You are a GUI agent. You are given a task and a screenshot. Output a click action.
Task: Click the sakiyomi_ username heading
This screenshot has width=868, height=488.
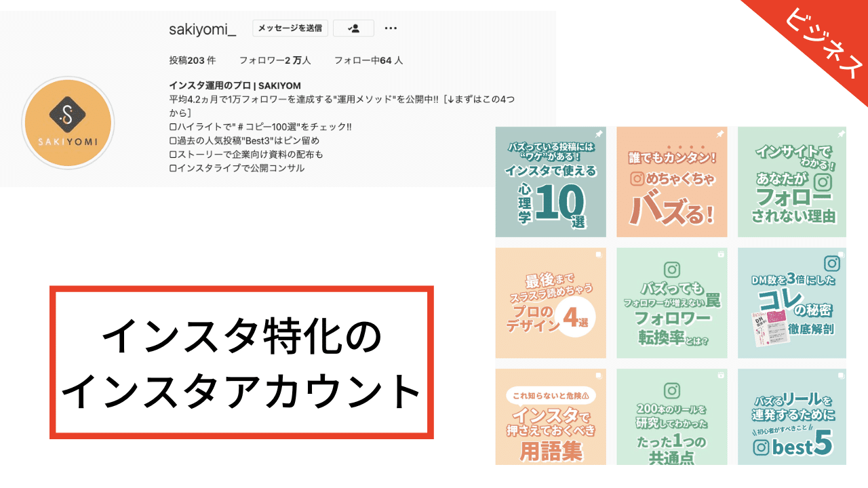tap(203, 28)
